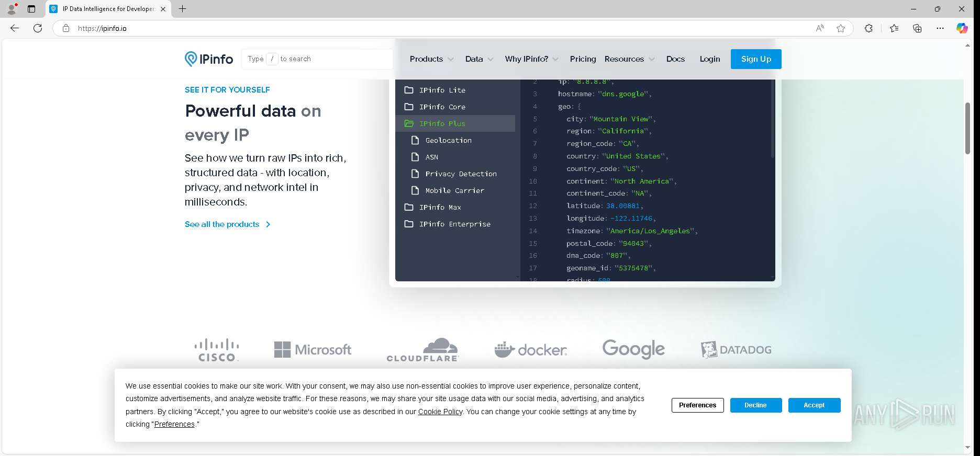Decline non-essential cookies

(755, 405)
